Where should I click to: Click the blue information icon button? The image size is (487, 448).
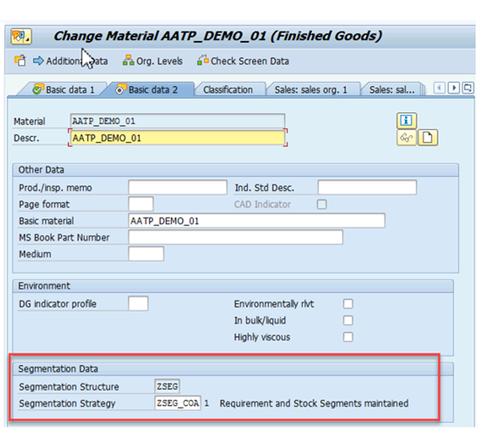click(x=407, y=121)
